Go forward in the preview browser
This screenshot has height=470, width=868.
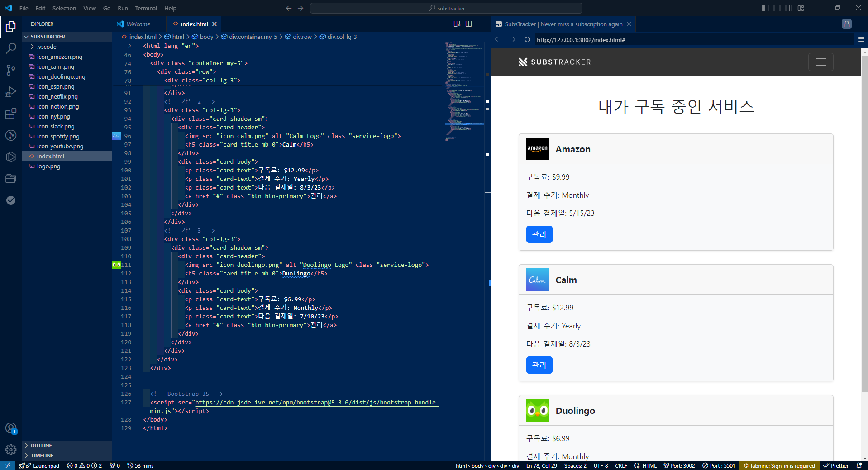(512, 40)
